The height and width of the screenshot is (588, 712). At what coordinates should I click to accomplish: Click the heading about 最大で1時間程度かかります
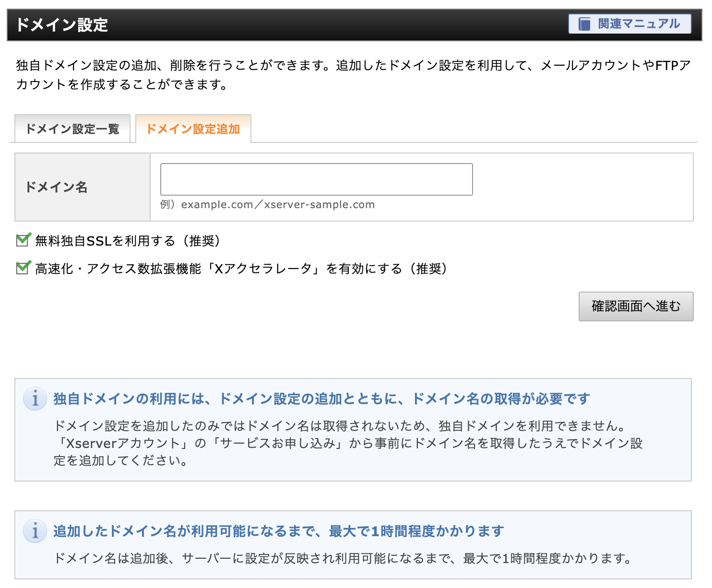pos(278,531)
